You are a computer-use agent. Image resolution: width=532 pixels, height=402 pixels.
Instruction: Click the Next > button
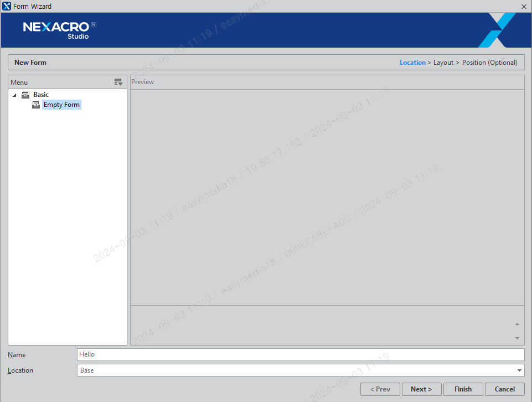pos(421,389)
